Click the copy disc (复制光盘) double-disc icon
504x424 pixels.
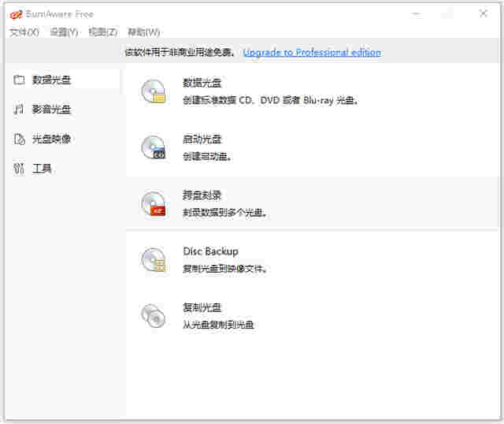(154, 316)
